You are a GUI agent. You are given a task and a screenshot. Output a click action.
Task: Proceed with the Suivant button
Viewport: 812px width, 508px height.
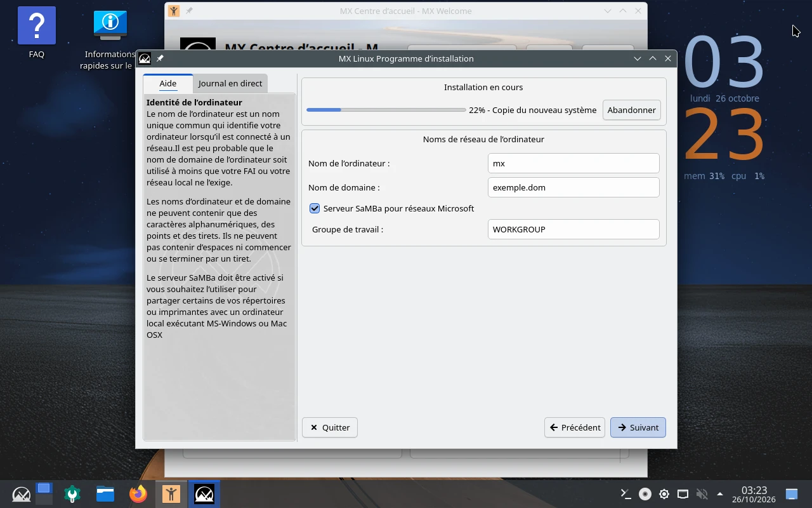tap(638, 427)
